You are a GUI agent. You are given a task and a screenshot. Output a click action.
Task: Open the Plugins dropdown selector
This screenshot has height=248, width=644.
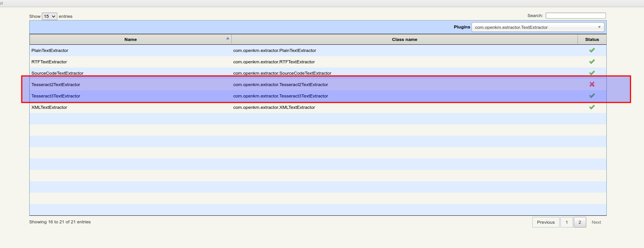pyautogui.click(x=538, y=27)
